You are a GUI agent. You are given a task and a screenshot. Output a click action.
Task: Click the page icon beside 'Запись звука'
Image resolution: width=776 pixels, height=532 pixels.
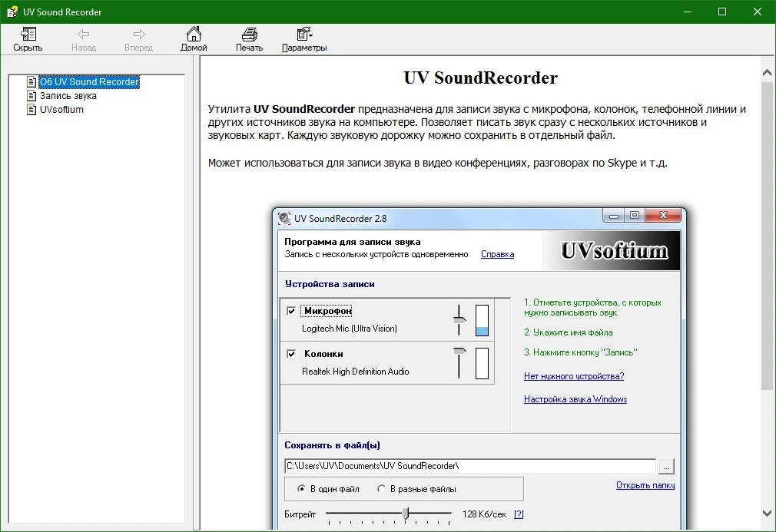click(x=32, y=95)
